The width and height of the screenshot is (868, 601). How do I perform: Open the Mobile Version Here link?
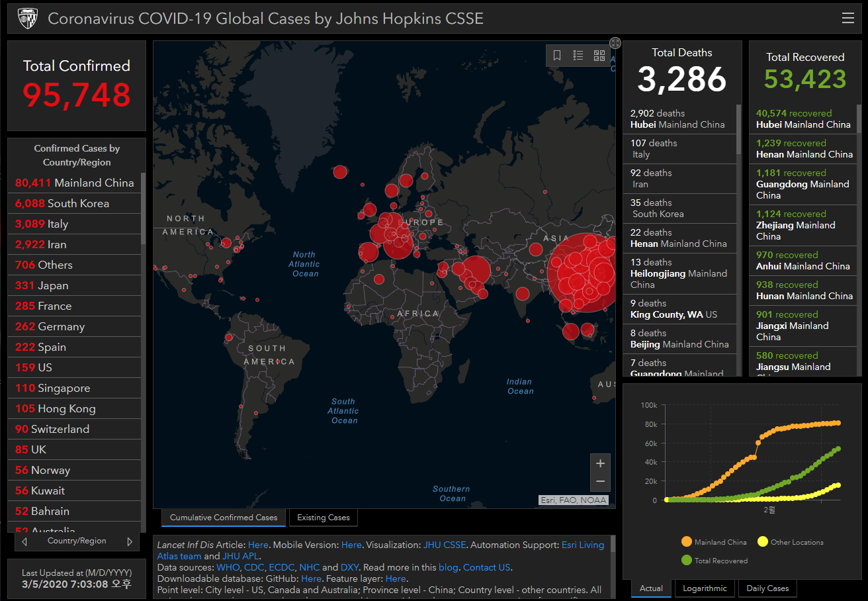click(351, 545)
